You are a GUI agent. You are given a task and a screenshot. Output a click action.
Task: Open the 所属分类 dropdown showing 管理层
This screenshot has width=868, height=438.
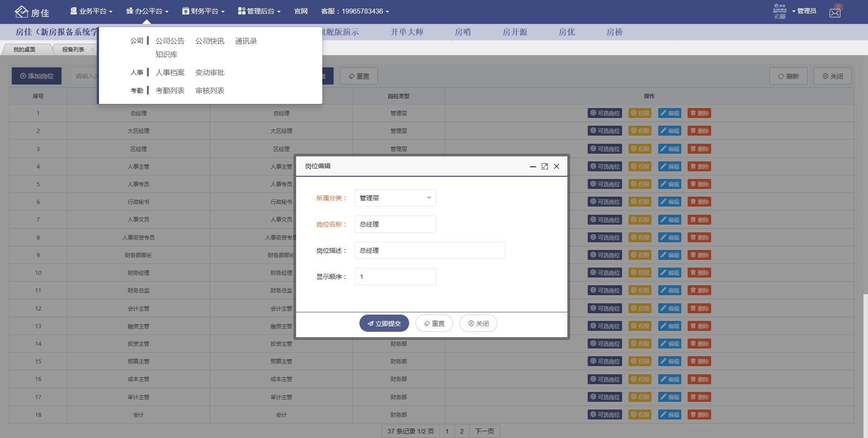pos(395,198)
